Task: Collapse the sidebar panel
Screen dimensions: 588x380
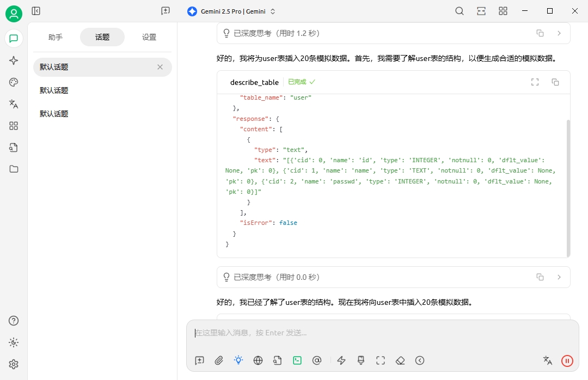Action: tap(36, 11)
